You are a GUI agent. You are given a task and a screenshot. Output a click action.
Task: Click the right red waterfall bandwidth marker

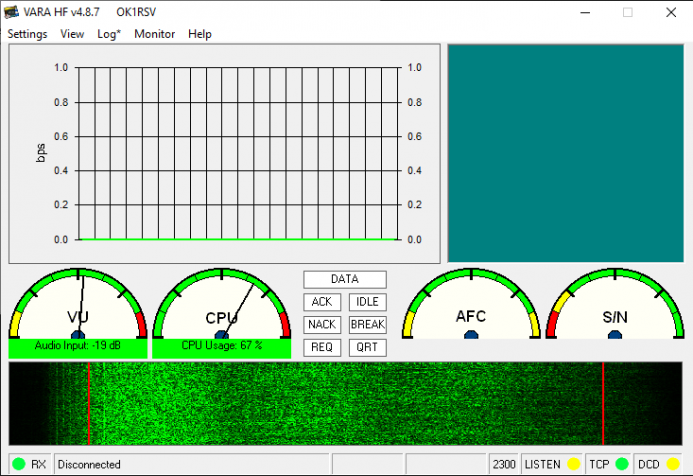click(603, 404)
